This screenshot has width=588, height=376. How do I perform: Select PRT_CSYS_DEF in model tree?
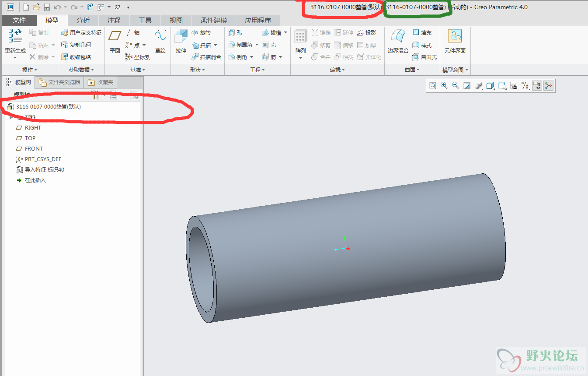tap(38, 159)
